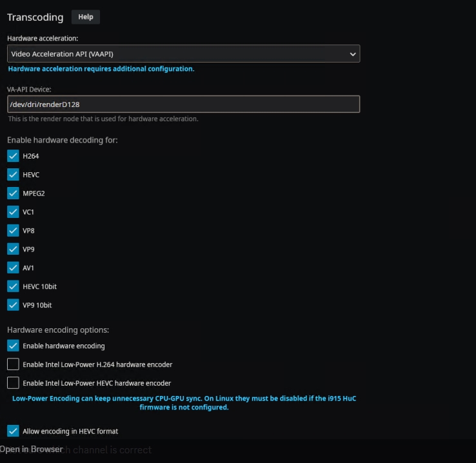Image resolution: width=476 pixels, height=463 pixels.
Task: Click the Help button beside Transcoding
Action: tap(86, 17)
